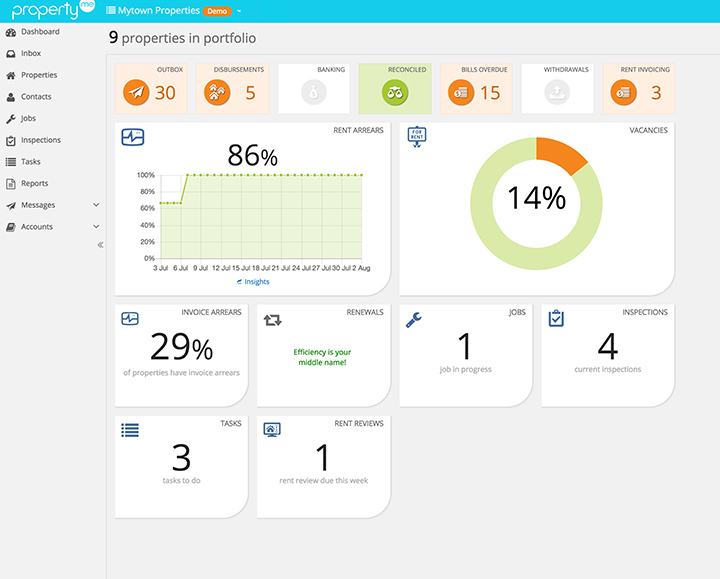Image resolution: width=720 pixels, height=579 pixels.
Task: Open the Disbursements count 5
Action: [x=250, y=93]
